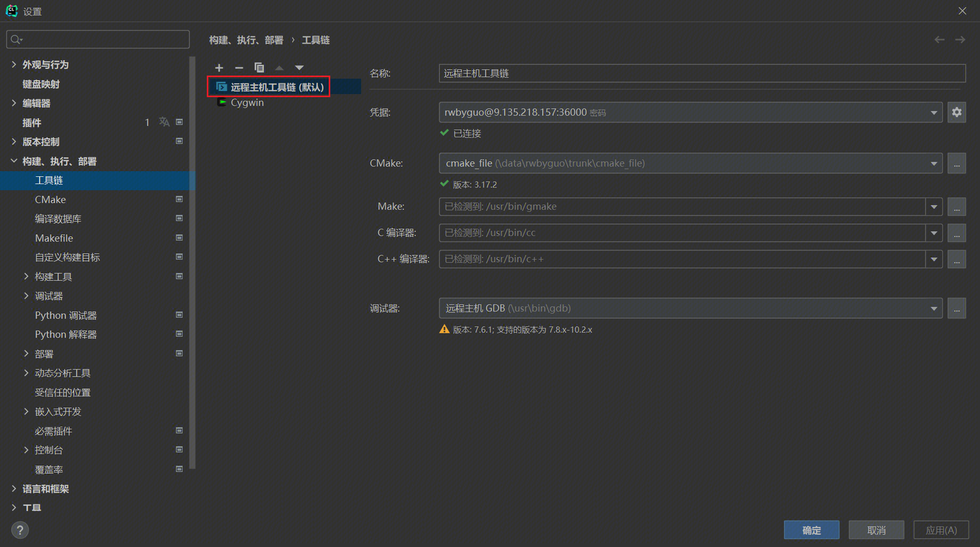Click the 名称 name input field
This screenshot has width=980, height=547.
pyautogui.click(x=702, y=74)
